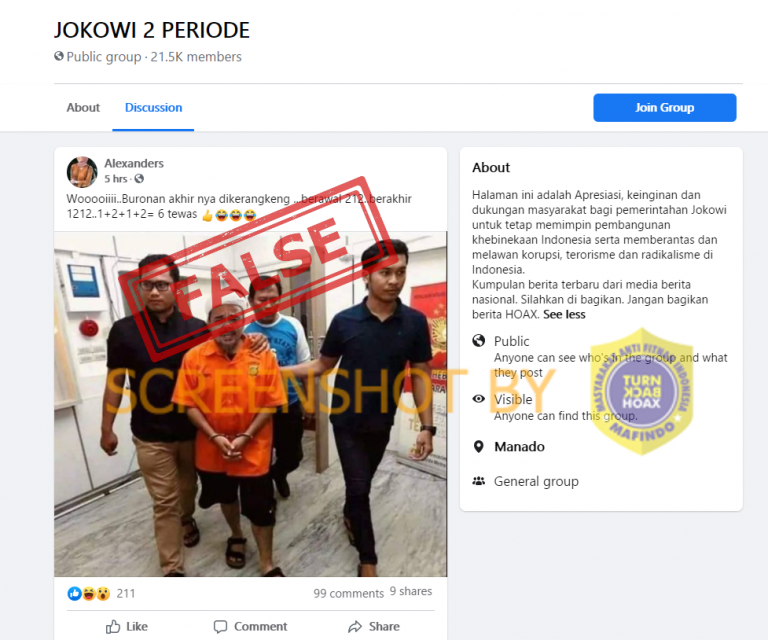Collapse the description with See less
768x640 pixels.
pyautogui.click(x=564, y=314)
